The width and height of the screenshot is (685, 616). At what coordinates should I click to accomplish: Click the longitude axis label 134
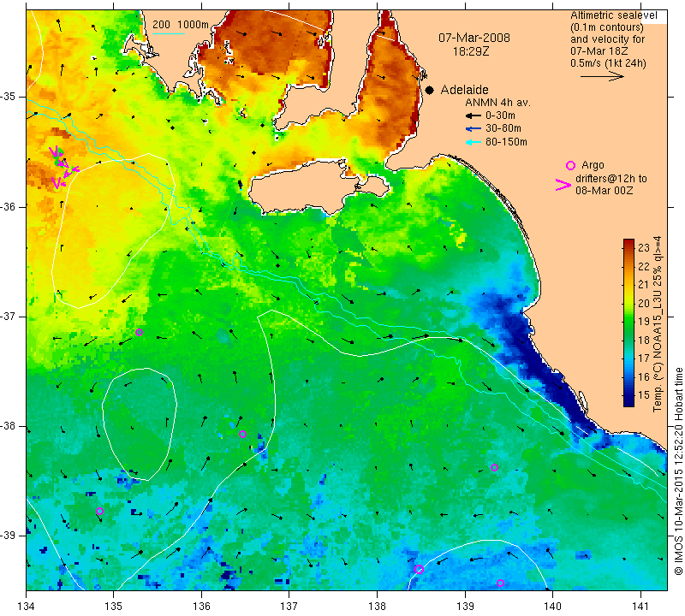tap(27, 607)
